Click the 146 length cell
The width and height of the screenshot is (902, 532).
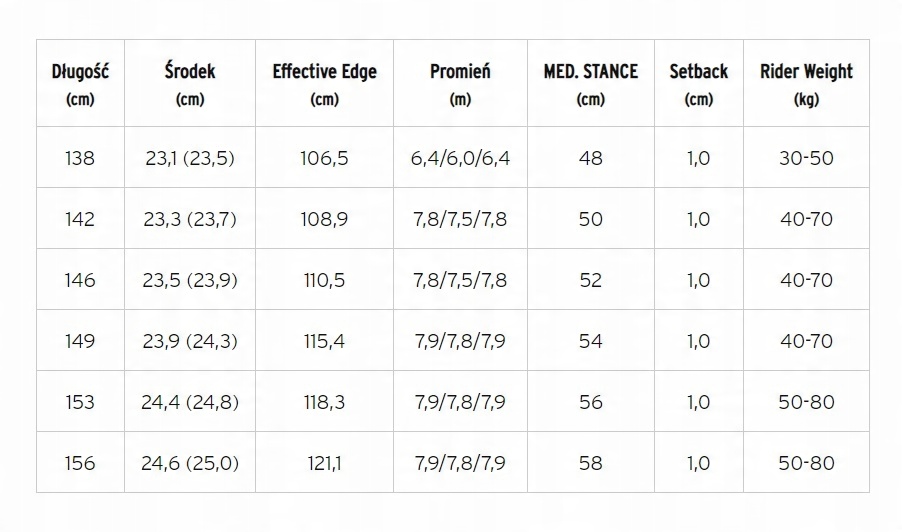point(80,280)
